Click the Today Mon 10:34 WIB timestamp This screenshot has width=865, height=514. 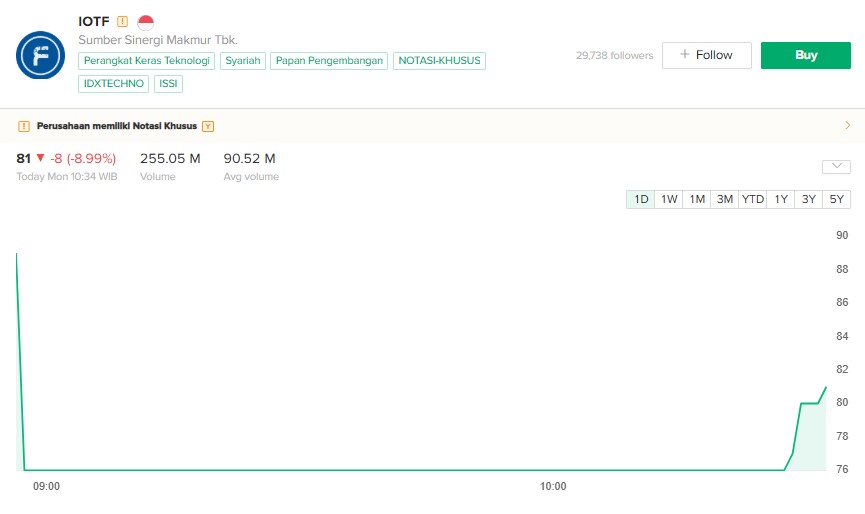[x=67, y=176]
